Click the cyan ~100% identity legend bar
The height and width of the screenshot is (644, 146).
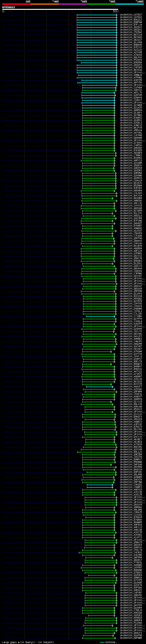pyautogui.click(x=130, y=4)
